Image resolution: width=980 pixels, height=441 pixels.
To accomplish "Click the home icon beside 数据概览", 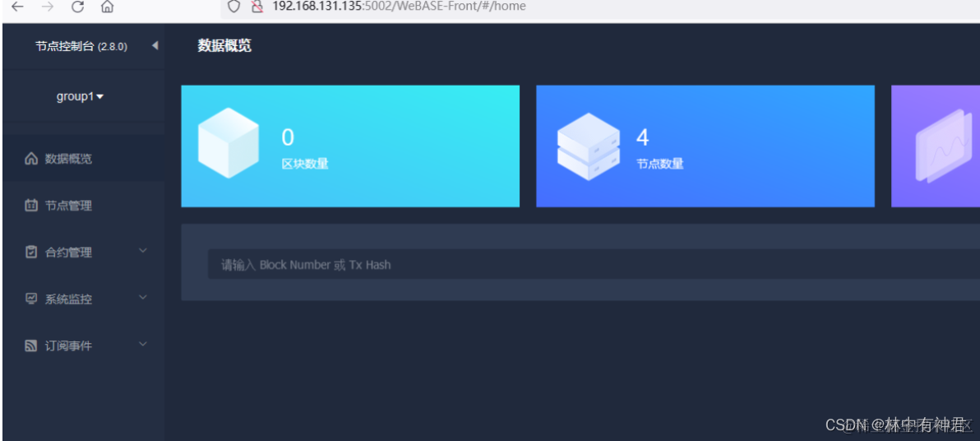I will click(x=31, y=159).
